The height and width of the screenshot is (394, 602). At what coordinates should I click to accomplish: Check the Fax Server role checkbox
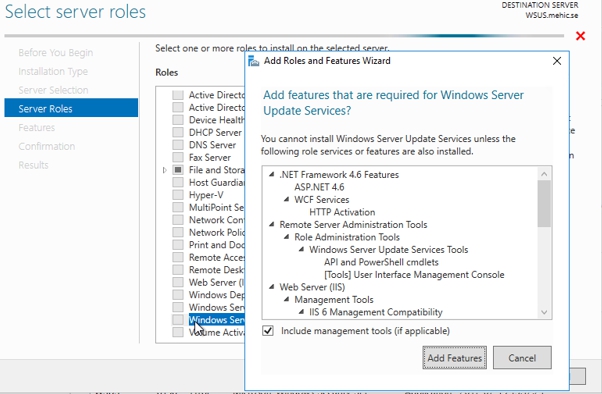178,157
